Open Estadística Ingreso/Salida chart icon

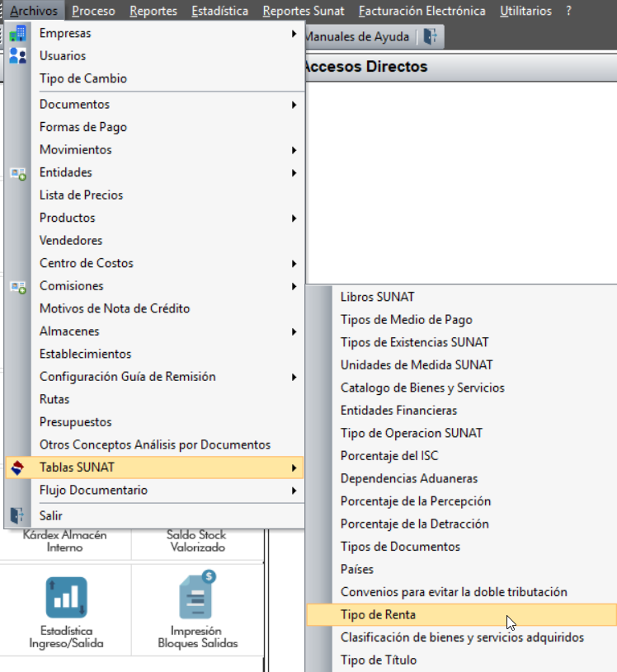point(67,597)
